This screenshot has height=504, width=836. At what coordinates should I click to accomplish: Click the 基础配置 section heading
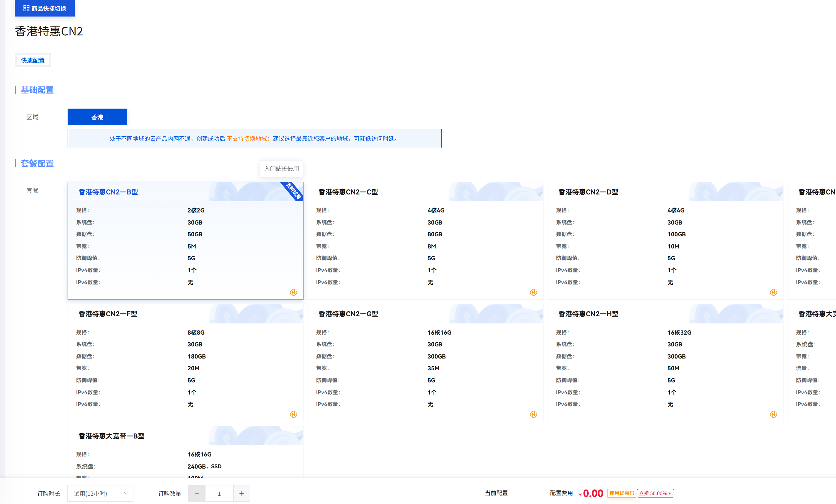37,90
